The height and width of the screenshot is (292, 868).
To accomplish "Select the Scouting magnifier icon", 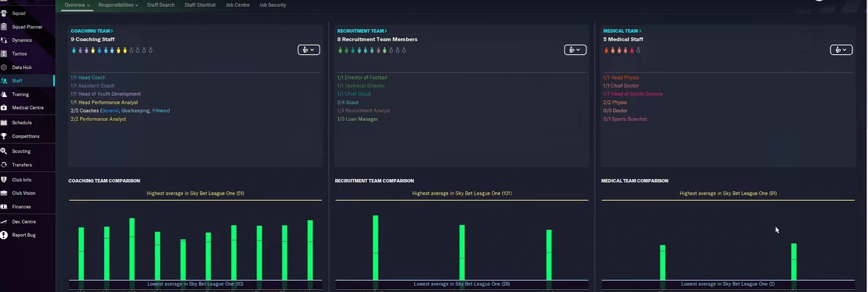I will 4,151.
